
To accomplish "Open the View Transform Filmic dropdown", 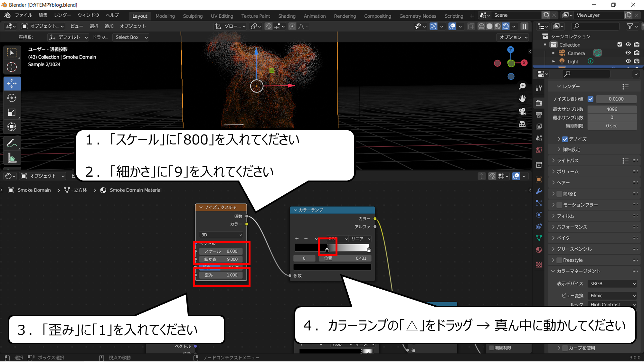I will pos(612,295).
